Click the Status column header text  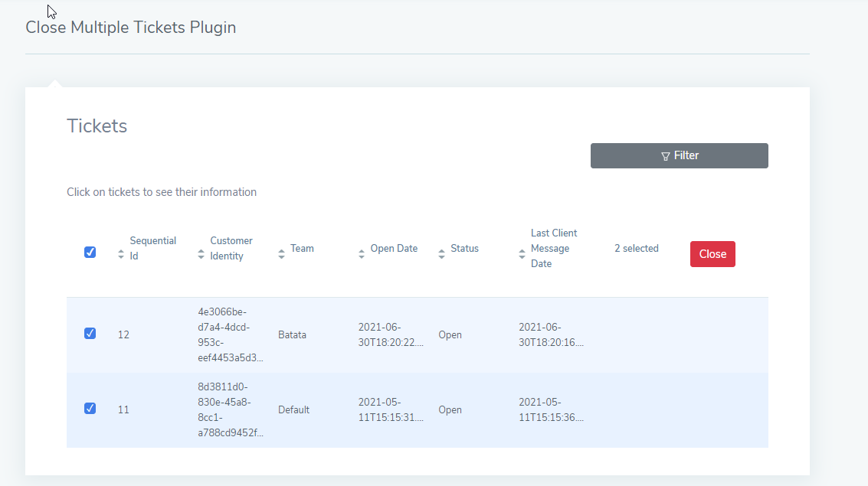click(464, 248)
